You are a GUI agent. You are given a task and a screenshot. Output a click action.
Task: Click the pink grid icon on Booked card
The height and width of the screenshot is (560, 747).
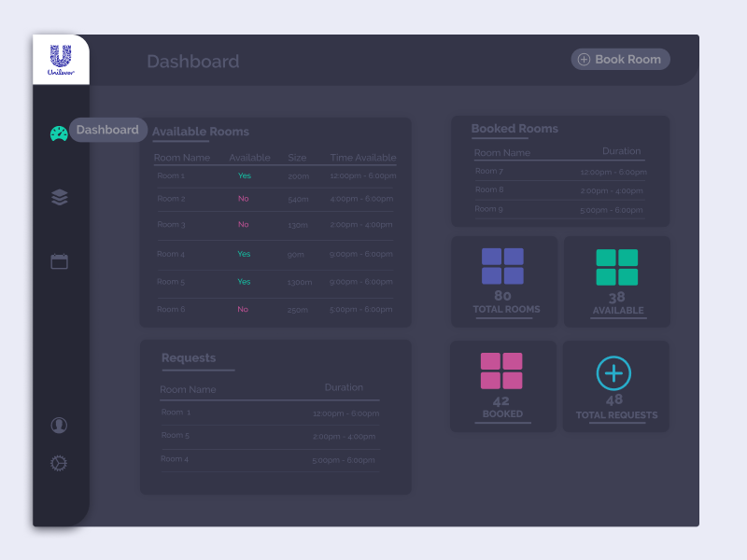502,372
